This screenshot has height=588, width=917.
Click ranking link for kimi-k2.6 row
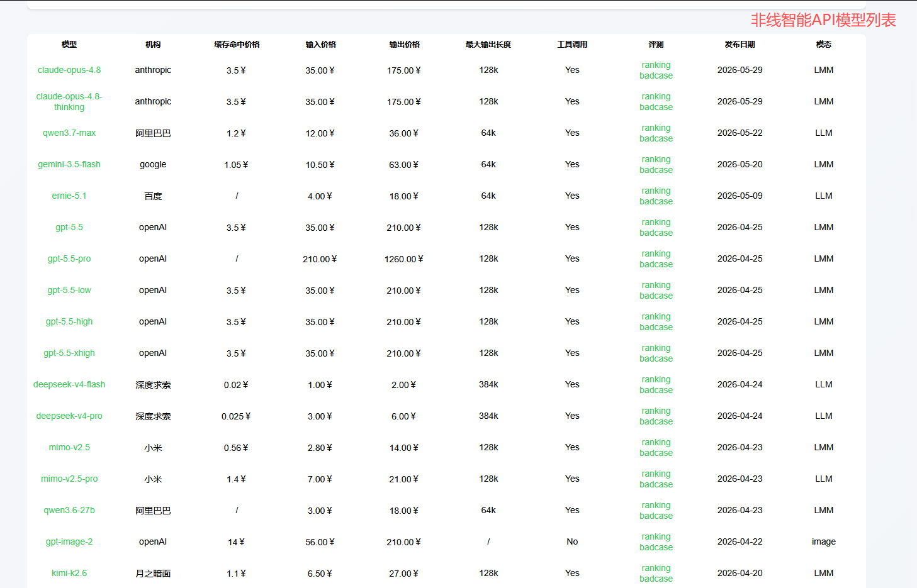(656, 568)
